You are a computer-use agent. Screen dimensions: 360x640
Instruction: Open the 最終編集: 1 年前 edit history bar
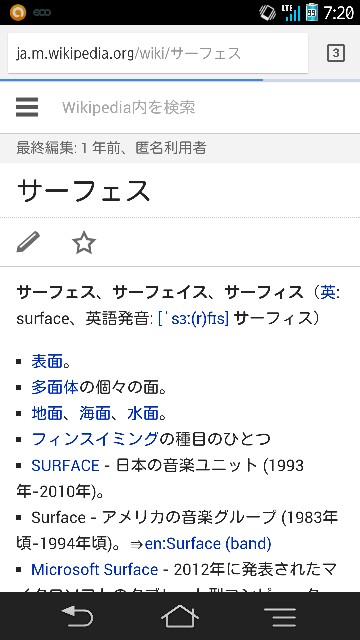pos(180,148)
